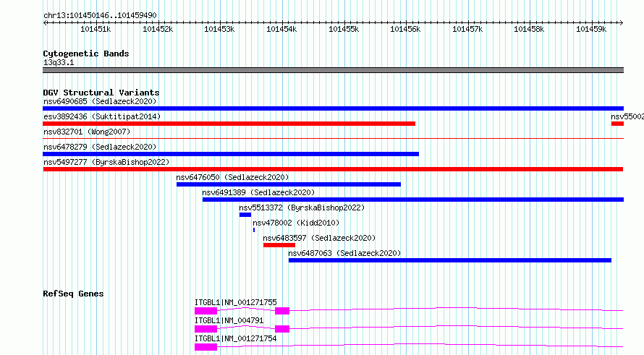This screenshot has height=355, width=644.
Task: Select the short blue bar under nsv5513372
Action: pos(245,215)
